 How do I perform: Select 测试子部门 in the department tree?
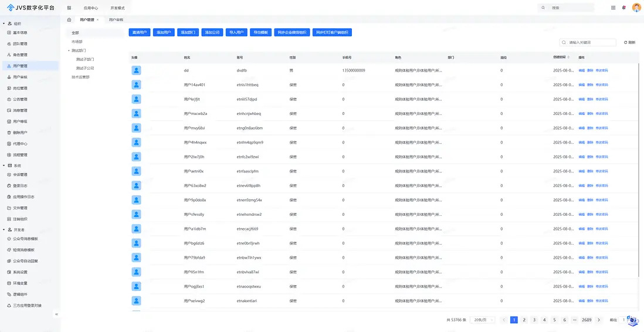[x=85, y=59]
